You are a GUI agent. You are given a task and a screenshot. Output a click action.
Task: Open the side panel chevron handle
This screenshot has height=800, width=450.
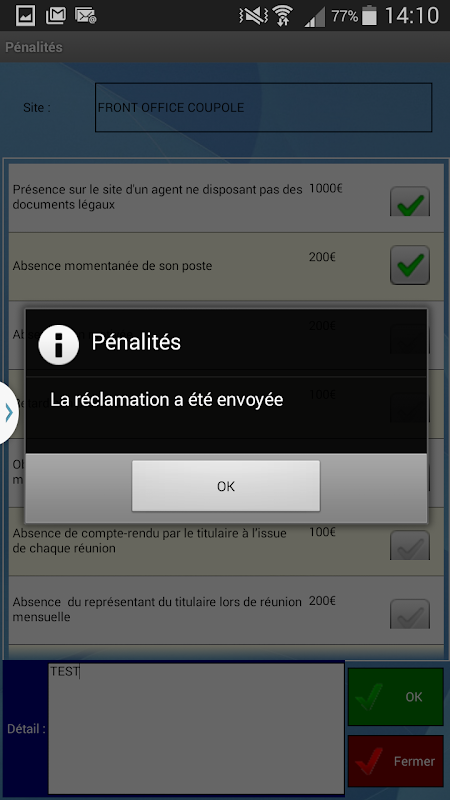9,412
